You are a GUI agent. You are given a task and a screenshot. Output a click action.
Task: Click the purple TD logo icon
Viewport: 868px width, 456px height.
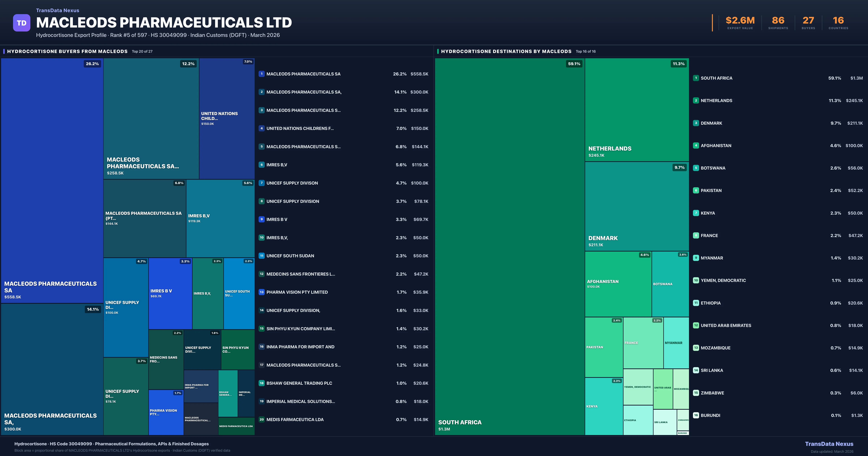click(x=22, y=23)
